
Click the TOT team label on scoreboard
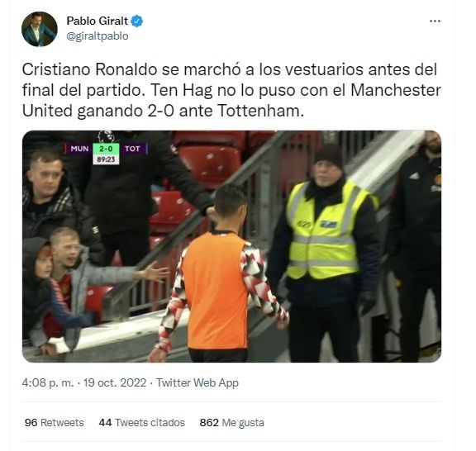(x=133, y=149)
